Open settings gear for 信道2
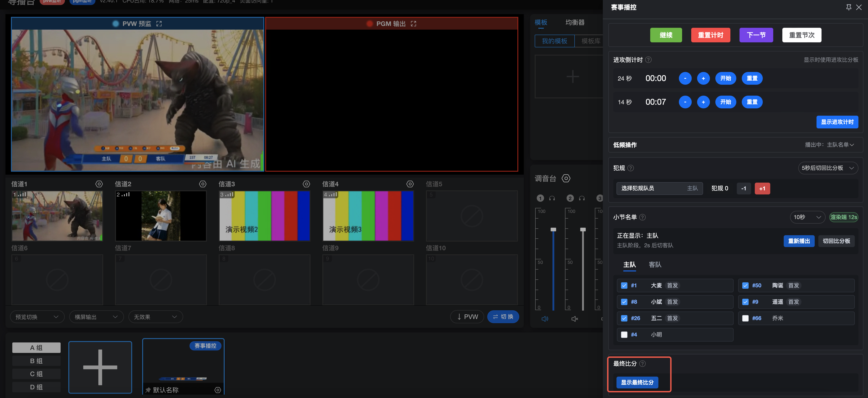Viewport: 868px width, 398px height. pos(203,184)
